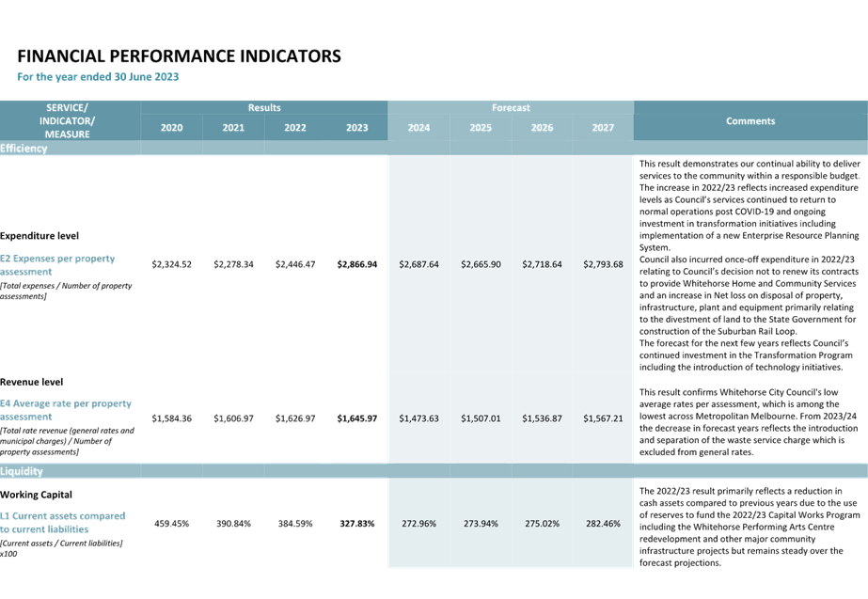Click the Forecast header cell
868x599 pixels.
(x=511, y=108)
